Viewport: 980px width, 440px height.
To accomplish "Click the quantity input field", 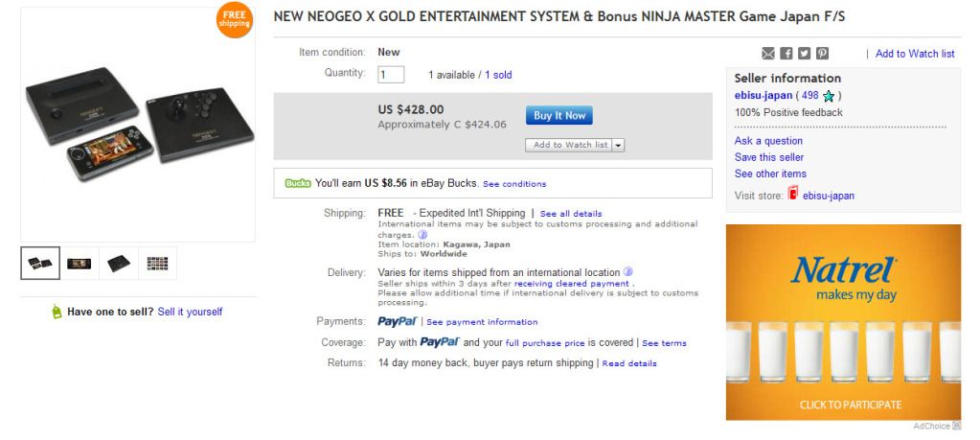I will click(x=391, y=75).
